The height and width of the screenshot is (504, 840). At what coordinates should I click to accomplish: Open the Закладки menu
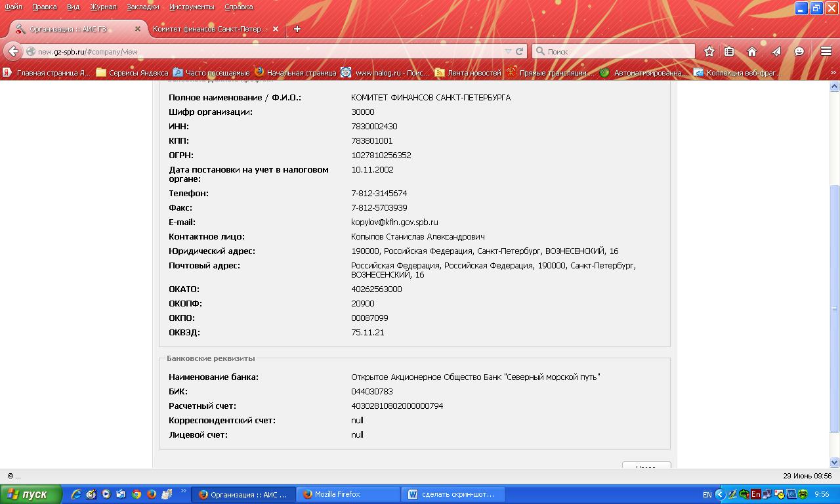[x=143, y=7]
